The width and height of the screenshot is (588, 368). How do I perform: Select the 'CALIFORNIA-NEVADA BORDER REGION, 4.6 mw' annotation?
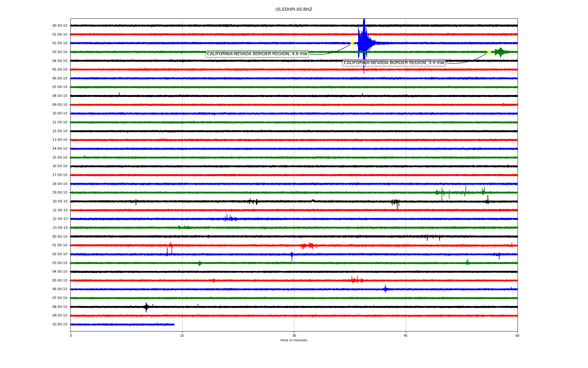257,54
